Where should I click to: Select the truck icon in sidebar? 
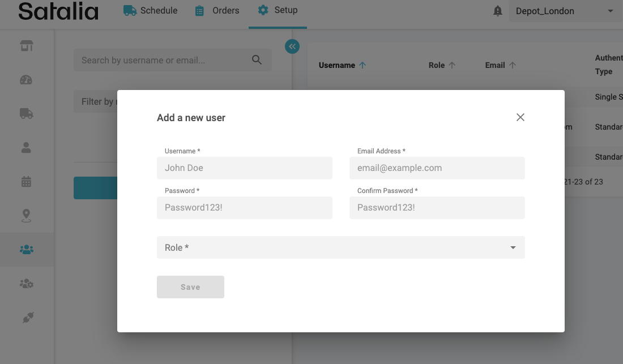pyautogui.click(x=27, y=114)
